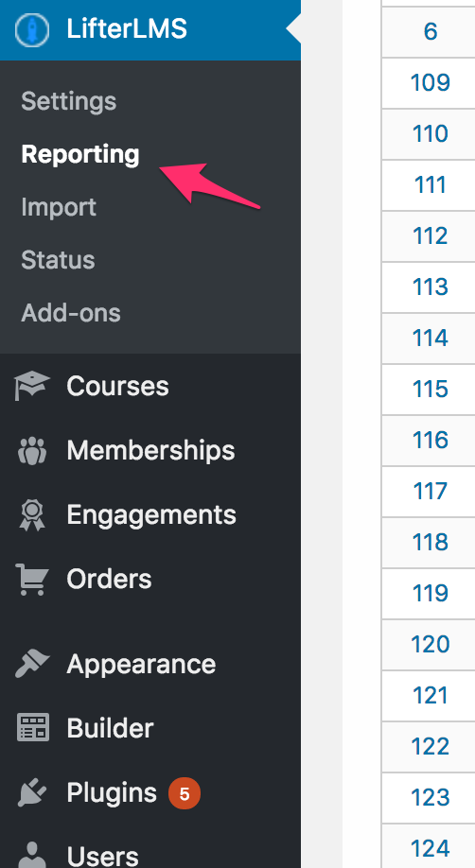Open the ID 109 link in table

(431, 82)
